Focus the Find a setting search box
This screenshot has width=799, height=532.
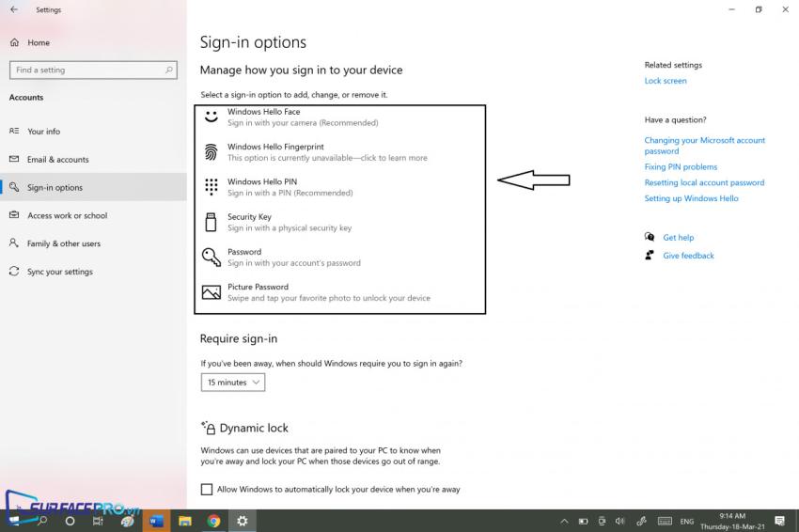coord(93,70)
